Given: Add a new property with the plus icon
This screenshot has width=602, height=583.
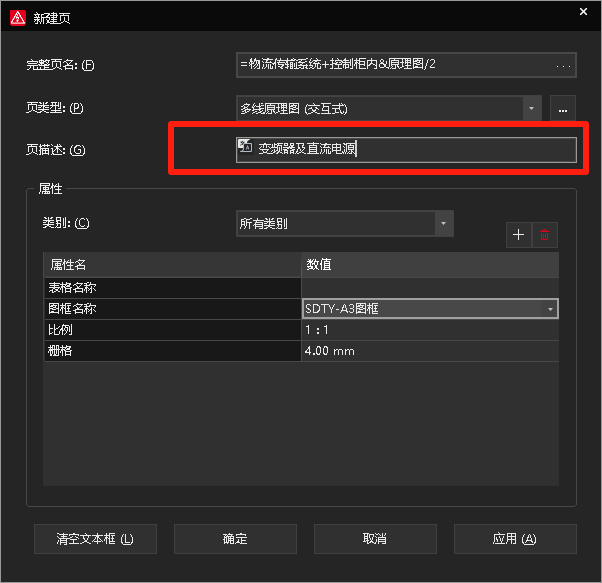Looking at the screenshot, I should pos(518,235).
